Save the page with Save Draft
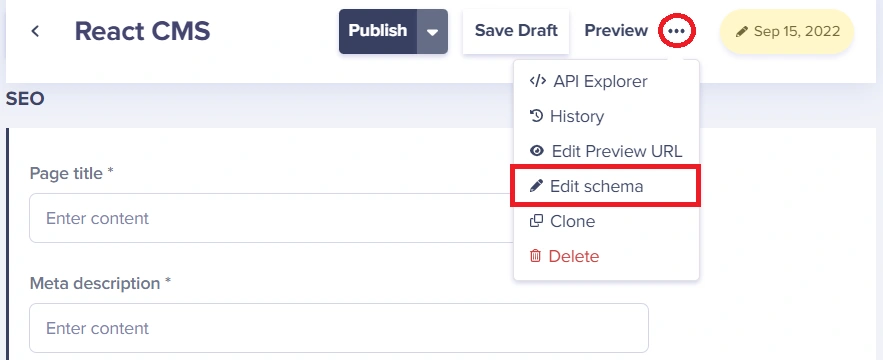 pos(516,31)
